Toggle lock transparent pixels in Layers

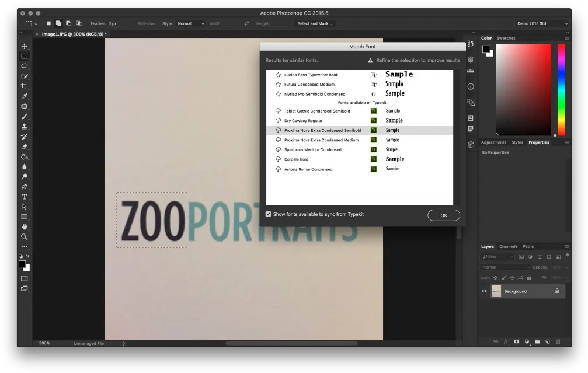click(x=495, y=278)
